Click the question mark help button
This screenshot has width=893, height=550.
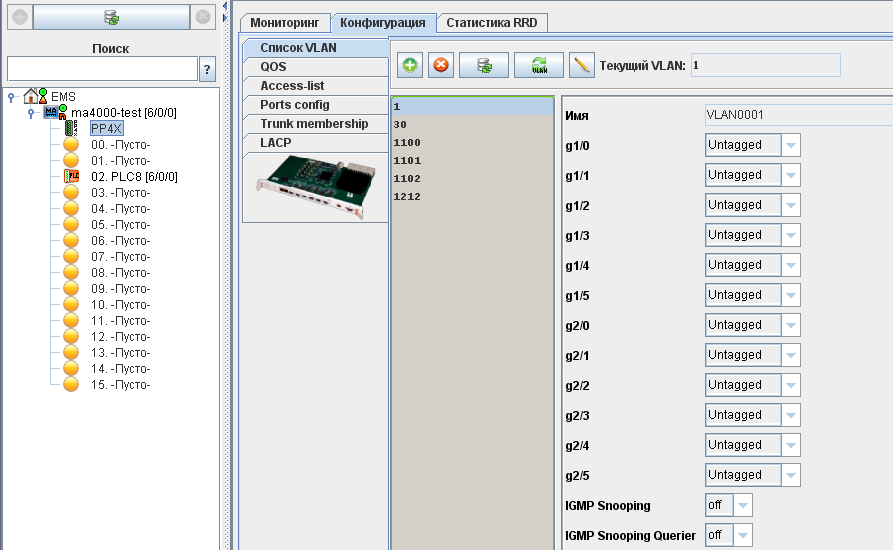(x=207, y=69)
